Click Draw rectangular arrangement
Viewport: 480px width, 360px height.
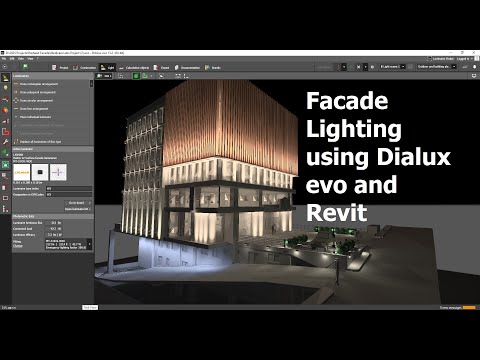36,84
